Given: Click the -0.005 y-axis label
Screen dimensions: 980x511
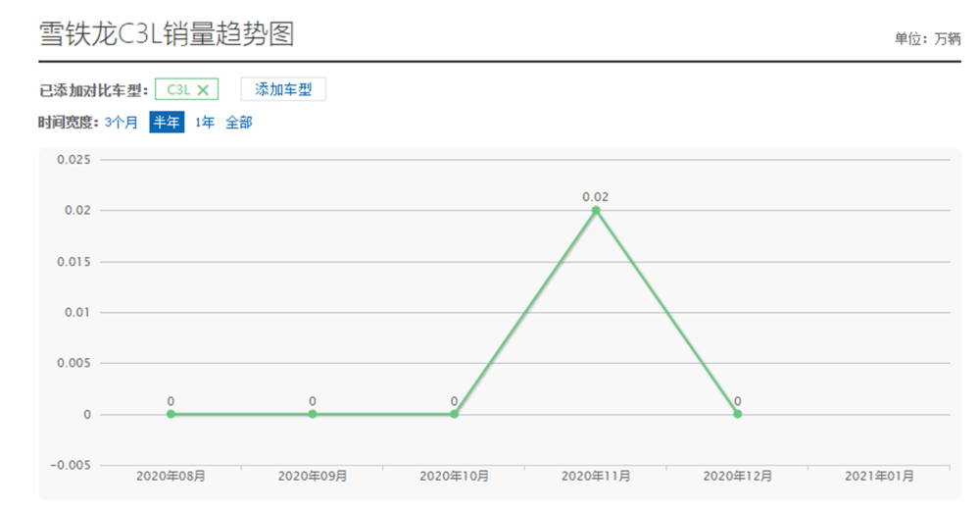Looking at the screenshot, I should [x=71, y=465].
